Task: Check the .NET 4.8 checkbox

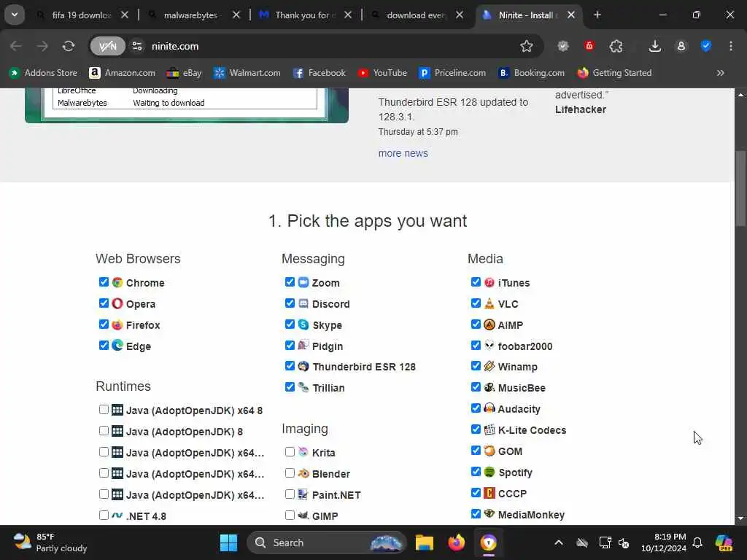Action: pyautogui.click(x=104, y=516)
